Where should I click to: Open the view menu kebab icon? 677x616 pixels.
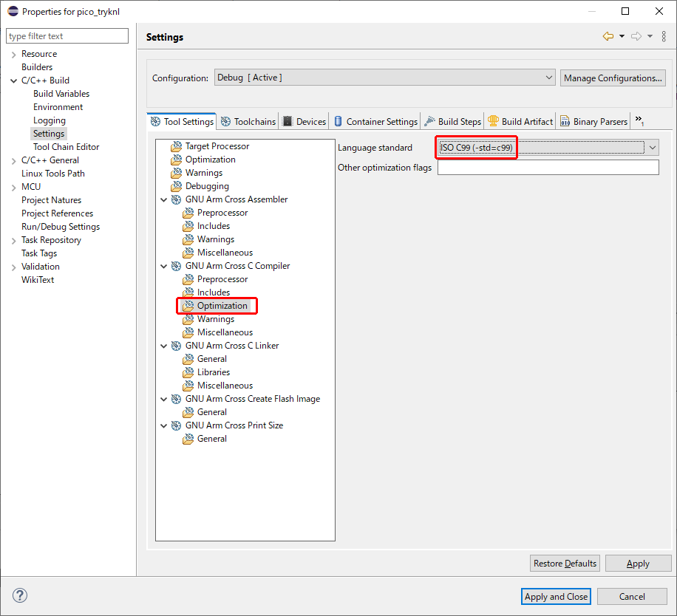click(x=664, y=36)
